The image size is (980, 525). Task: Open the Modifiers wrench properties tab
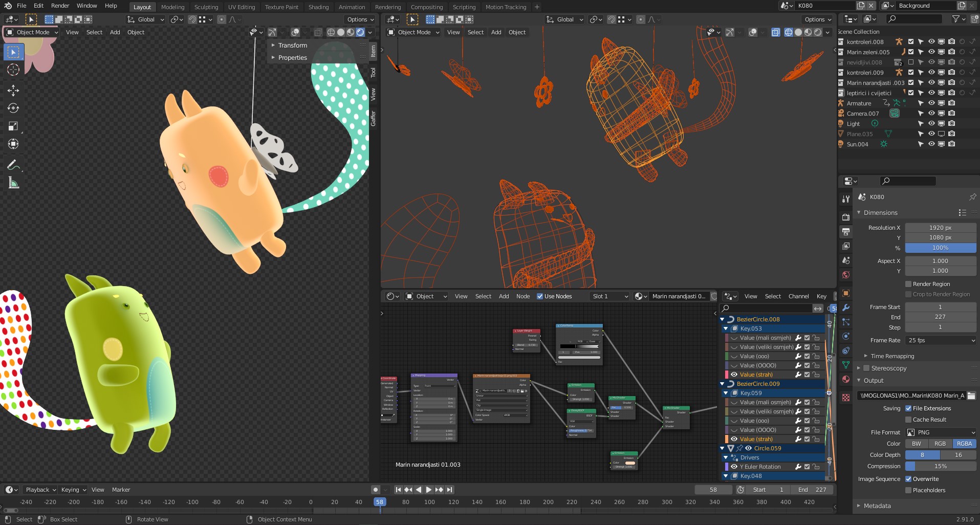click(846, 308)
